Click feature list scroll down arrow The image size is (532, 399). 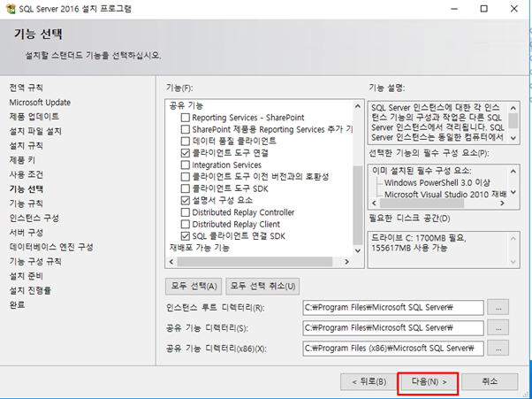pyautogui.click(x=358, y=250)
